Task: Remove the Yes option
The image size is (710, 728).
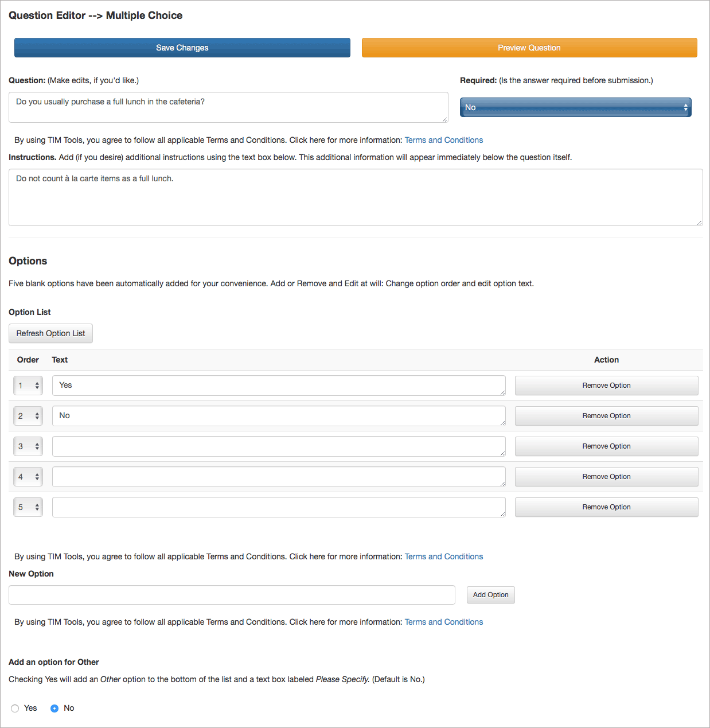Action: pyautogui.click(x=606, y=386)
